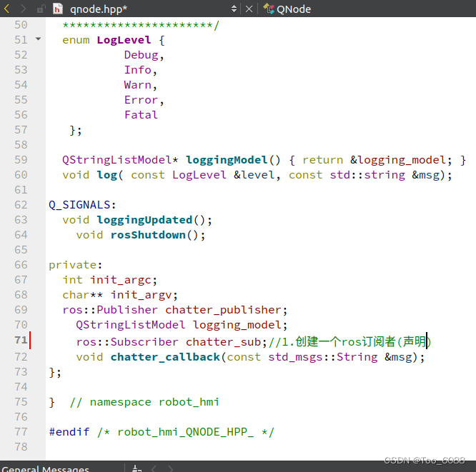
Task: Click the Chinese comment on line 71
Action: tap(349, 341)
